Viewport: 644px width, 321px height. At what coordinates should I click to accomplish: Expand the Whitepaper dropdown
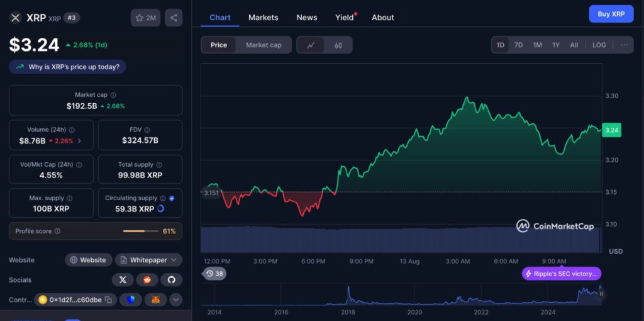coord(148,260)
